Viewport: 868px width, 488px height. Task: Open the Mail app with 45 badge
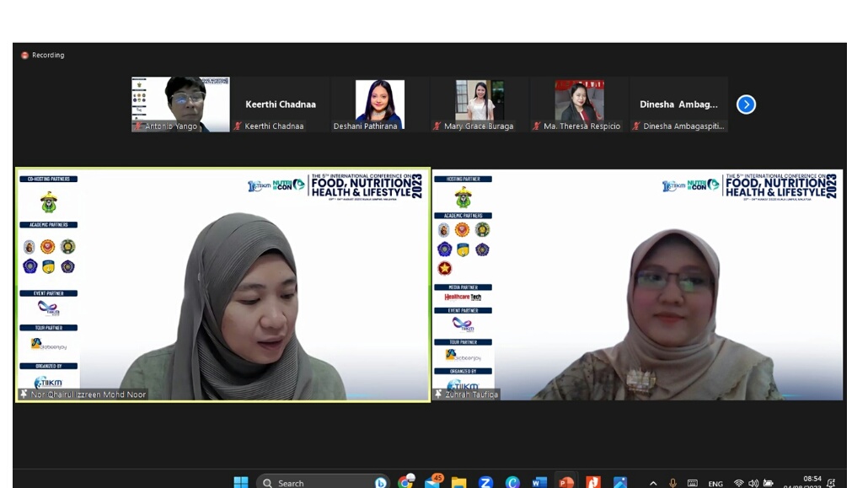433,482
